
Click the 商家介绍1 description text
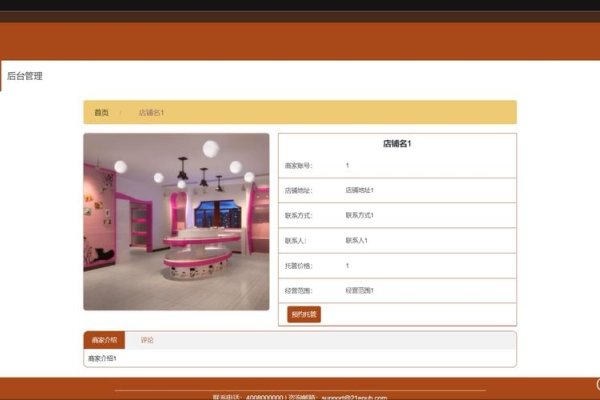pyautogui.click(x=103, y=357)
